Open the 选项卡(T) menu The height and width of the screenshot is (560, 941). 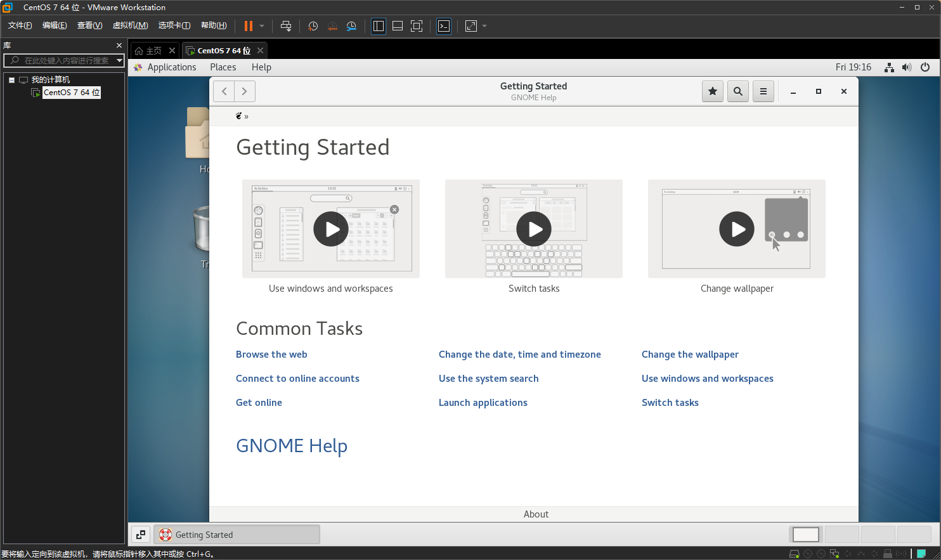174,25
